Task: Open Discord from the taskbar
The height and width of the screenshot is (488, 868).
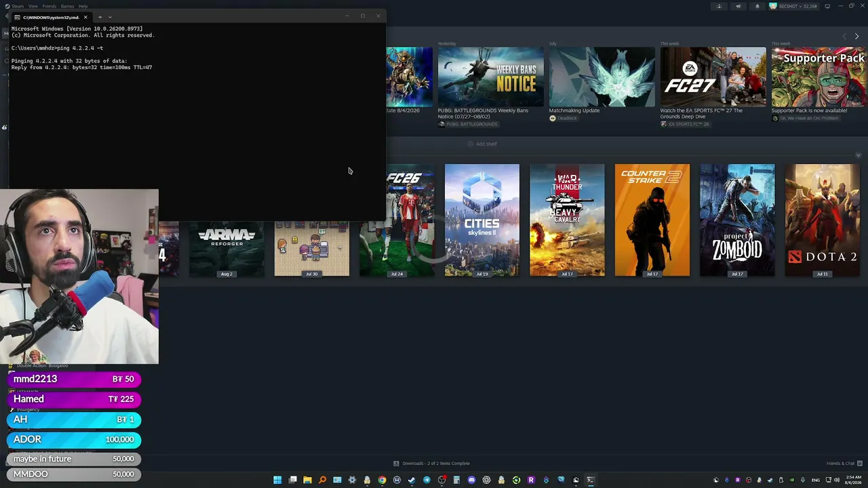Action: pos(471,480)
